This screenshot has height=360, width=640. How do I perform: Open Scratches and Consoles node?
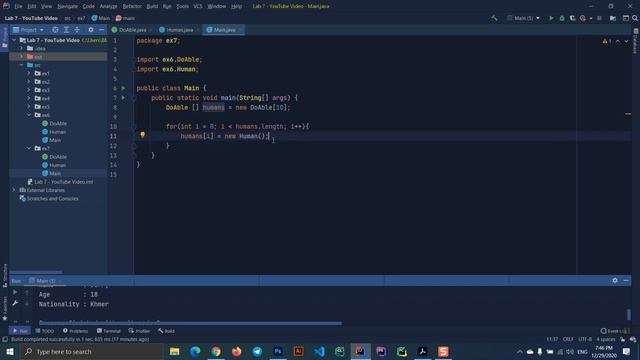click(x=49, y=198)
